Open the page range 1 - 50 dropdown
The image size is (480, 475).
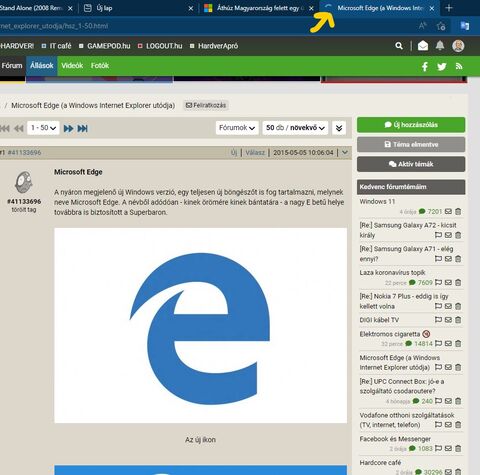(x=43, y=128)
